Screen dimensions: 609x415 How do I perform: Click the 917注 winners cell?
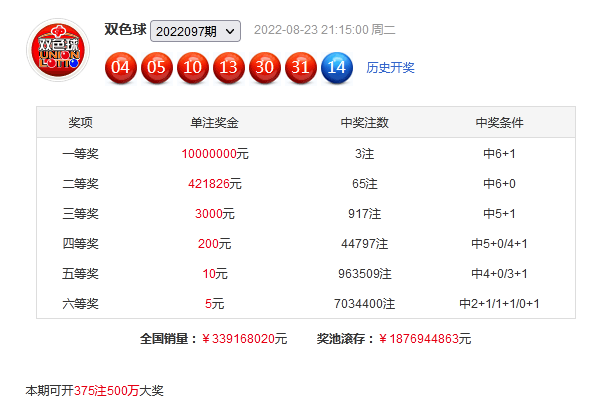point(364,214)
